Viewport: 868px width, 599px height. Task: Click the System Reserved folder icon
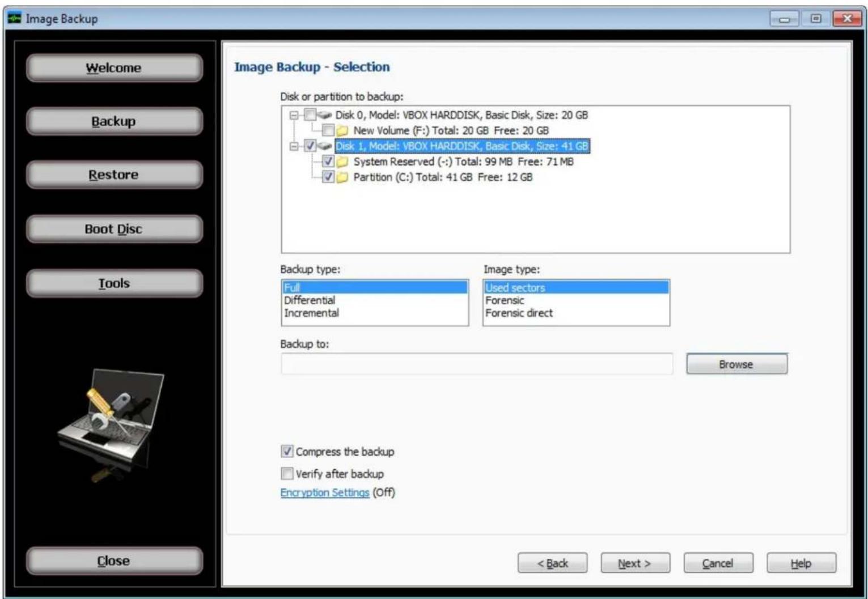point(342,162)
